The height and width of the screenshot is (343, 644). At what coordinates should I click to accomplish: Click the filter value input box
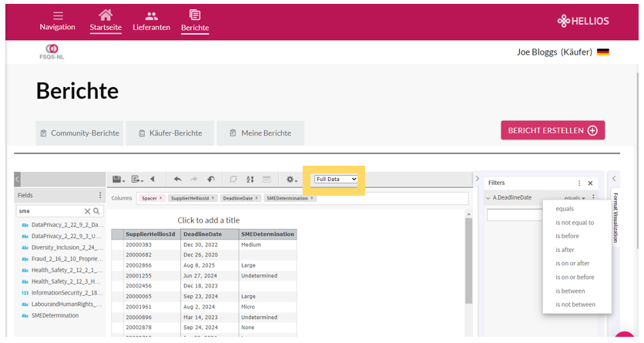pyautogui.click(x=515, y=215)
